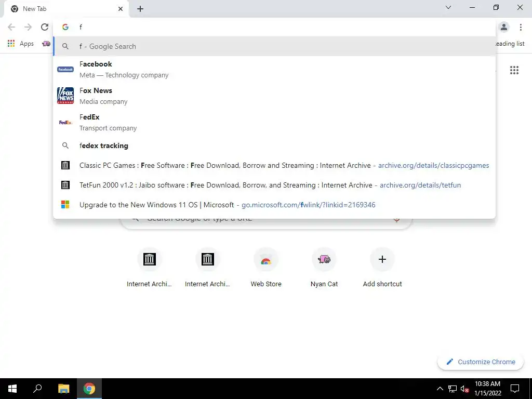Open the taskbar clock showing 10:38 AM

[487, 389]
